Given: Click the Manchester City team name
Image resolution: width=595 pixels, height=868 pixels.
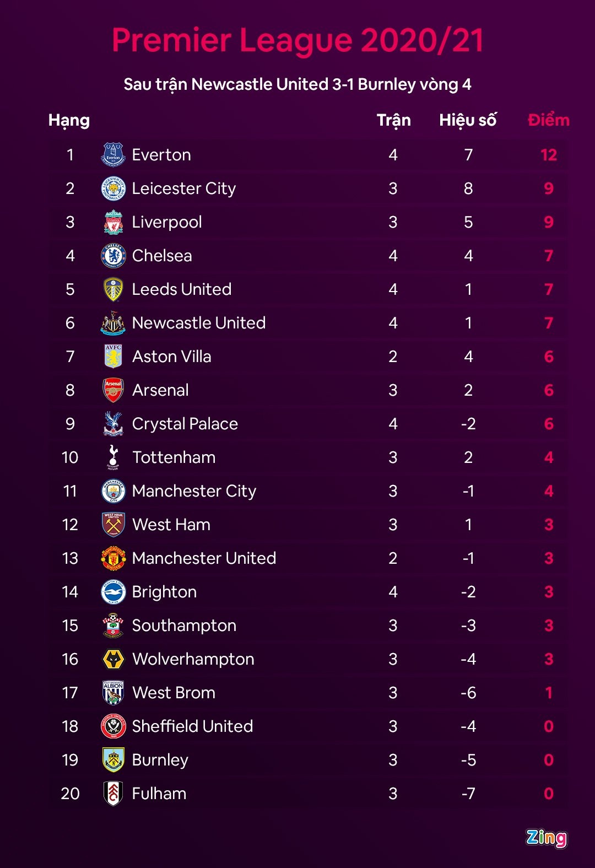Looking at the screenshot, I should click(194, 491).
